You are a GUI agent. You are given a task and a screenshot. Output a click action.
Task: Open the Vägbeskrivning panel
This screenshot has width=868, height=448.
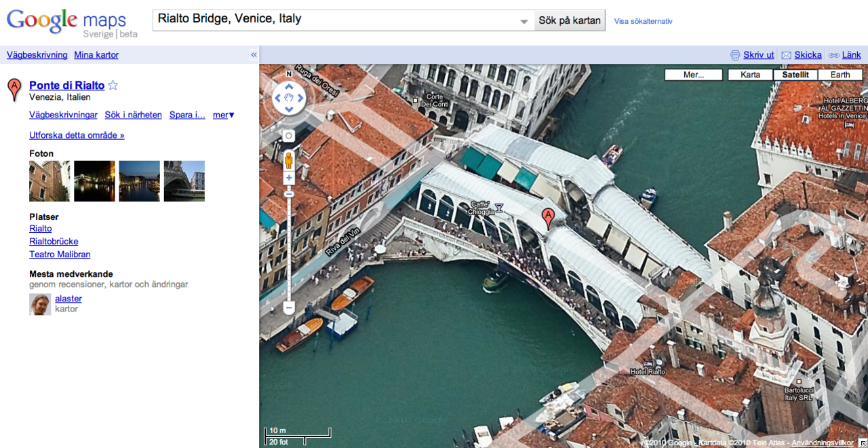click(x=37, y=55)
